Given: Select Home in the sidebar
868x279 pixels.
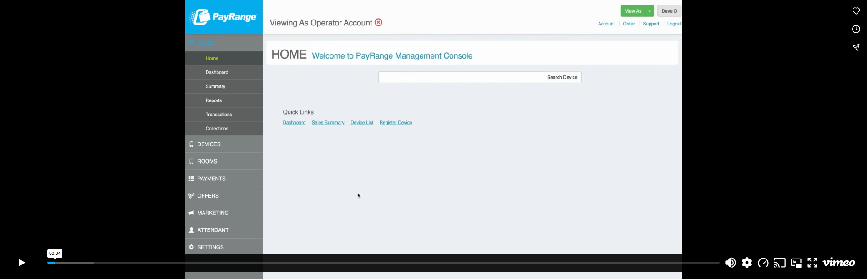Looking at the screenshot, I should tap(224, 58).
